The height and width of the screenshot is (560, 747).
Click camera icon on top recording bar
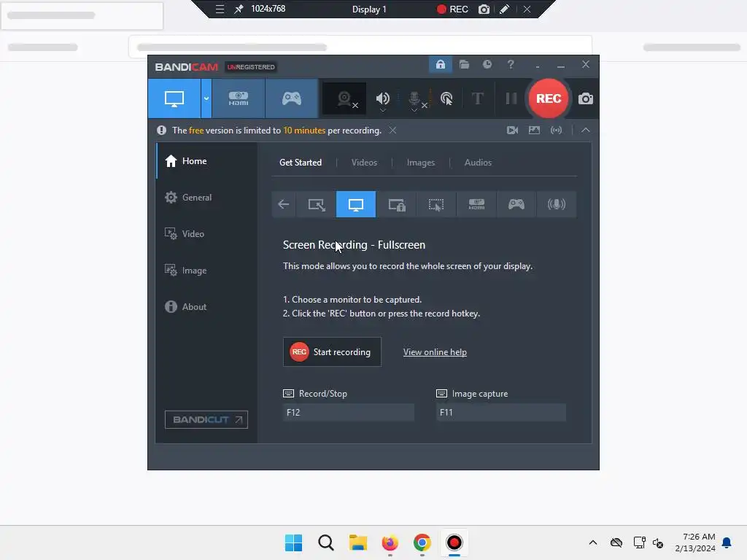pos(484,9)
